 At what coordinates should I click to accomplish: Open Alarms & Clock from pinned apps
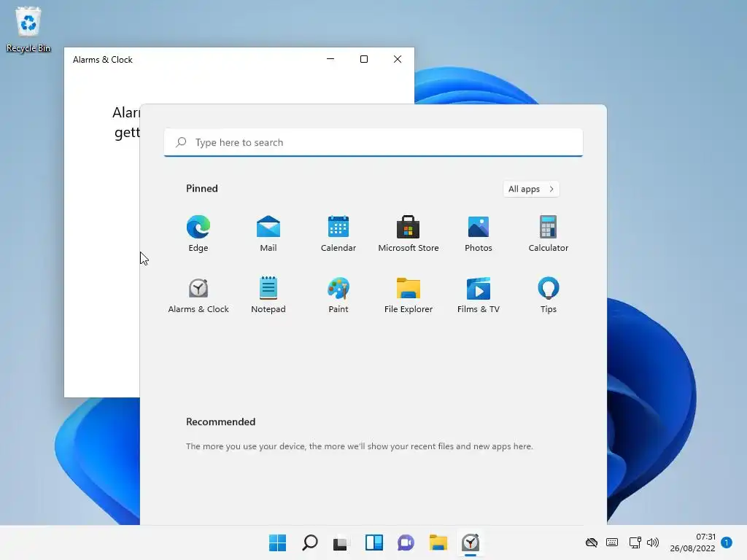[198, 295]
